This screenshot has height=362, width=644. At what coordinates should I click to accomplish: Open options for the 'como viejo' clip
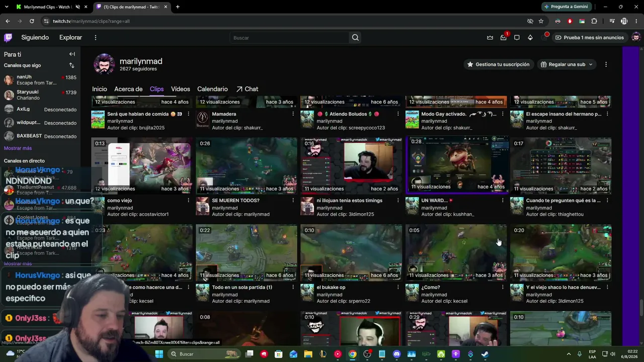point(189,201)
